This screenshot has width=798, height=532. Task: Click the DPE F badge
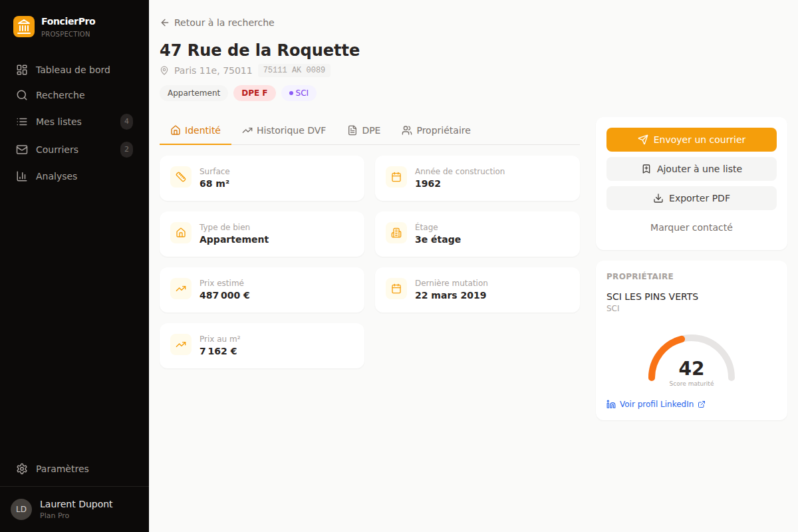pos(255,93)
